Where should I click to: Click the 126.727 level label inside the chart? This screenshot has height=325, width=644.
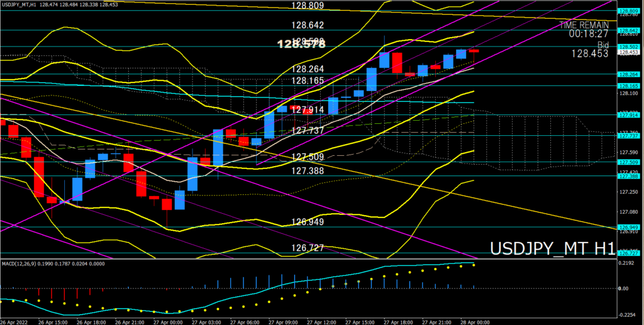click(x=308, y=248)
